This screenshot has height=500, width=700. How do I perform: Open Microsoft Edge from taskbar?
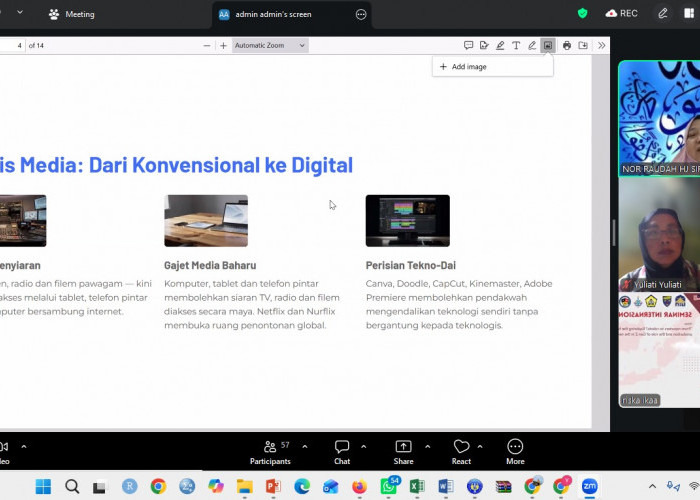tap(302, 486)
